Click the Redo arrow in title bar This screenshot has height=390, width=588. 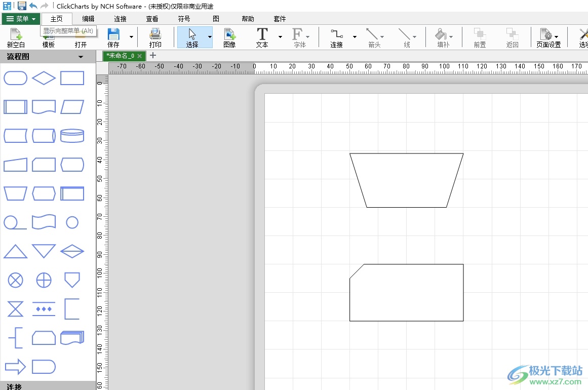pyautogui.click(x=44, y=6)
